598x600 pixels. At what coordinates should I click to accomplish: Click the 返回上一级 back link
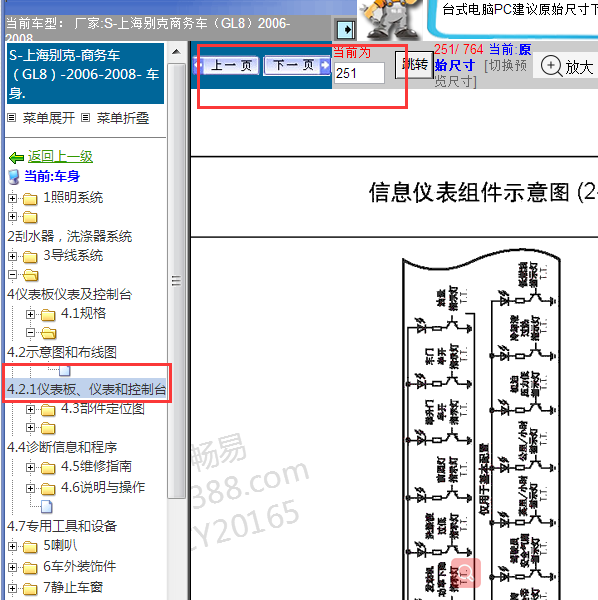point(60,157)
